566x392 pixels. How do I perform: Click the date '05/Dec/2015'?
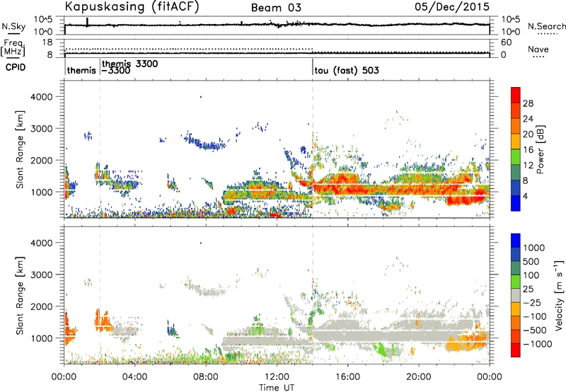point(452,7)
